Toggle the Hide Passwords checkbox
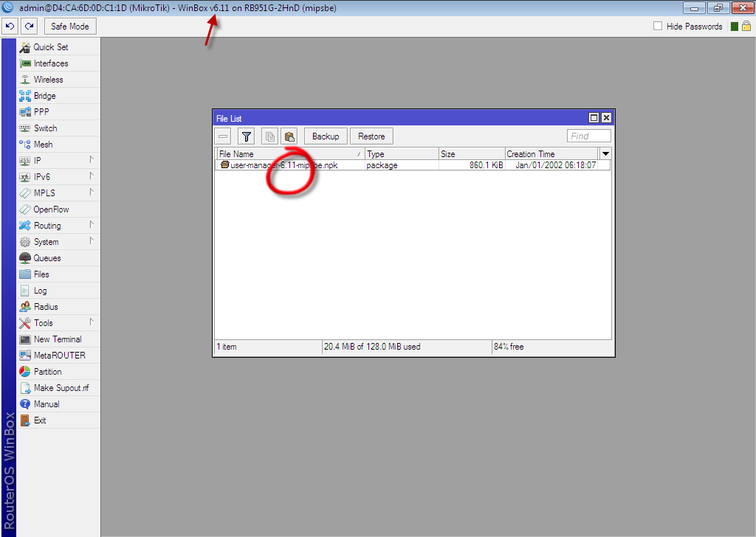This screenshot has height=537, width=756. pos(658,26)
